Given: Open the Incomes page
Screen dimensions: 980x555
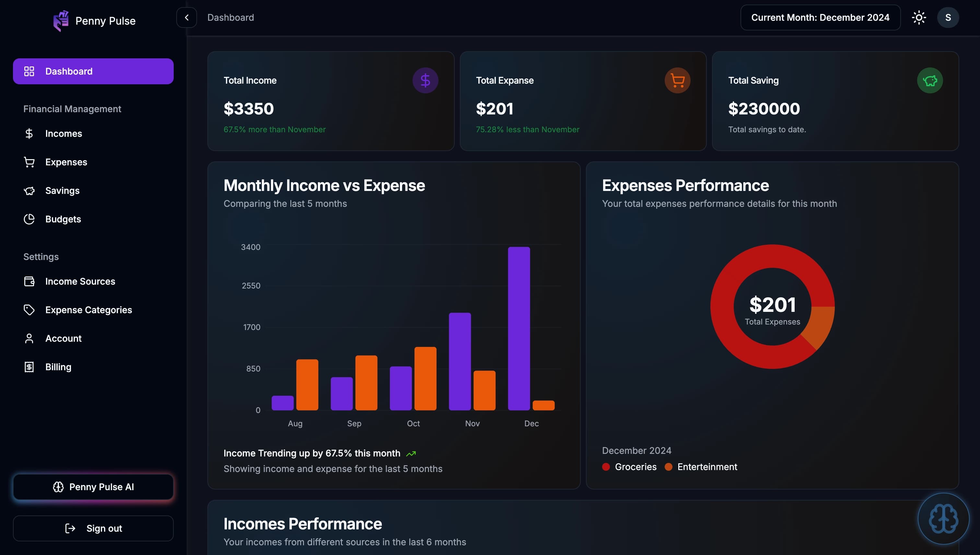Looking at the screenshot, I should [93, 134].
